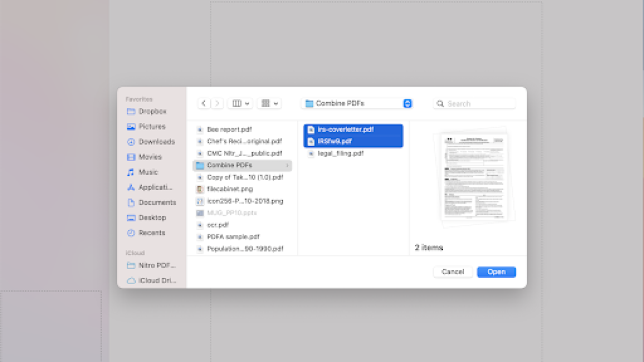Select IRSfw9.pdf in second column
The height and width of the screenshot is (362, 644).
(x=353, y=142)
